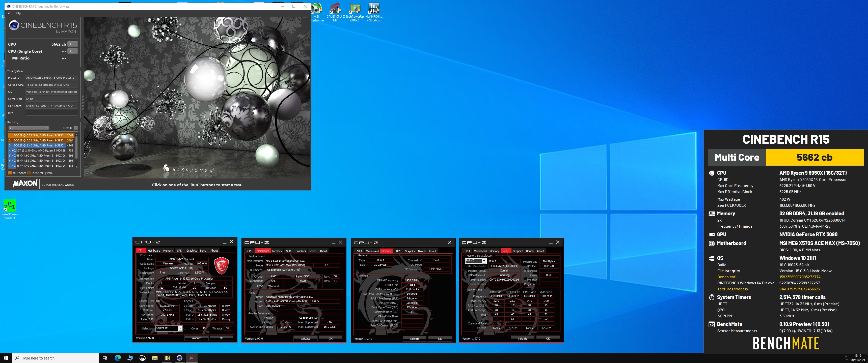Click the BenchMate Memory section icon

coord(712,214)
